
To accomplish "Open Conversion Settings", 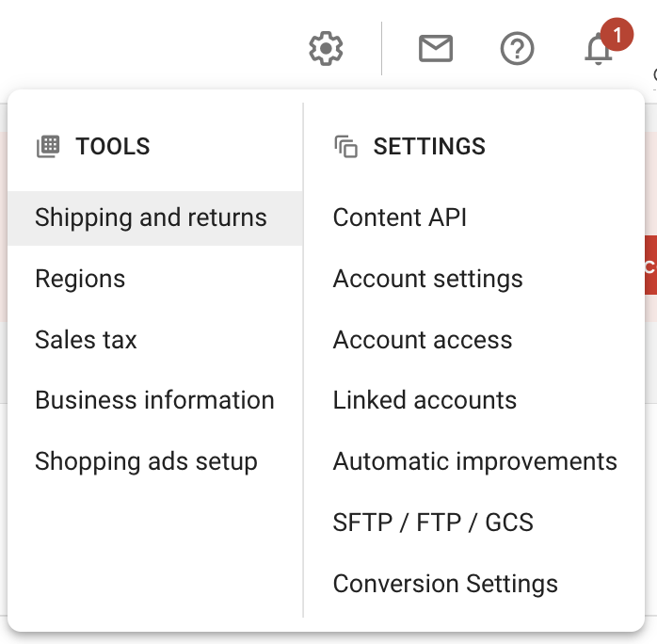I will pos(473,584).
